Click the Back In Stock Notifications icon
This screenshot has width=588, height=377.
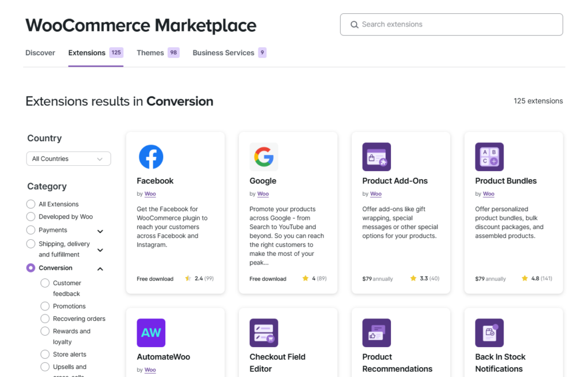489,333
